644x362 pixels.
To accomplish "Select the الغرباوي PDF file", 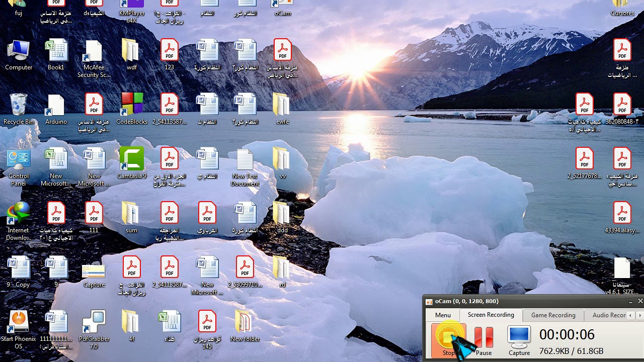I will [207, 218].
